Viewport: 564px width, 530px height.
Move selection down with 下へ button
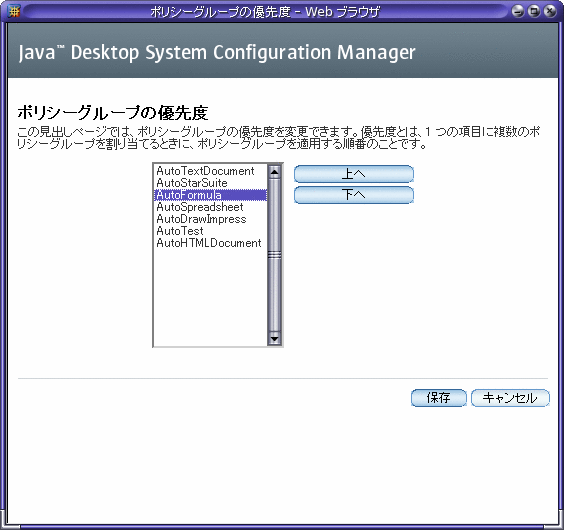[x=354, y=195]
